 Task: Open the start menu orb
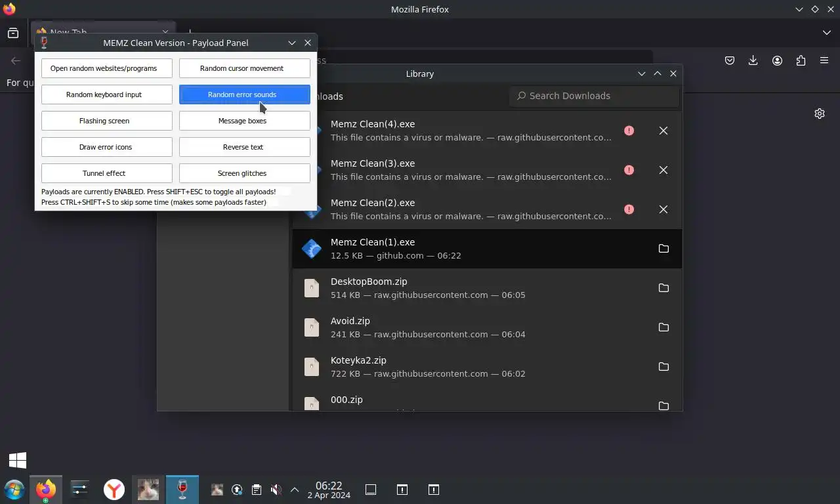[14, 490]
